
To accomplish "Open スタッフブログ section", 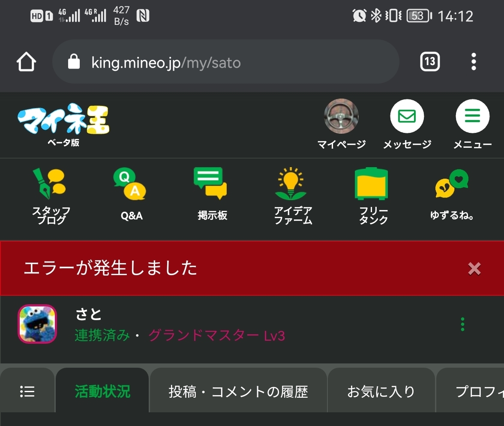I will coord(51,195).
